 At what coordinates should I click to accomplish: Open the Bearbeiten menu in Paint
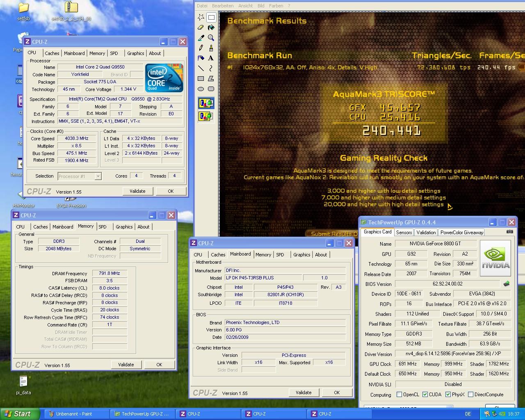(x=223, y=6)
